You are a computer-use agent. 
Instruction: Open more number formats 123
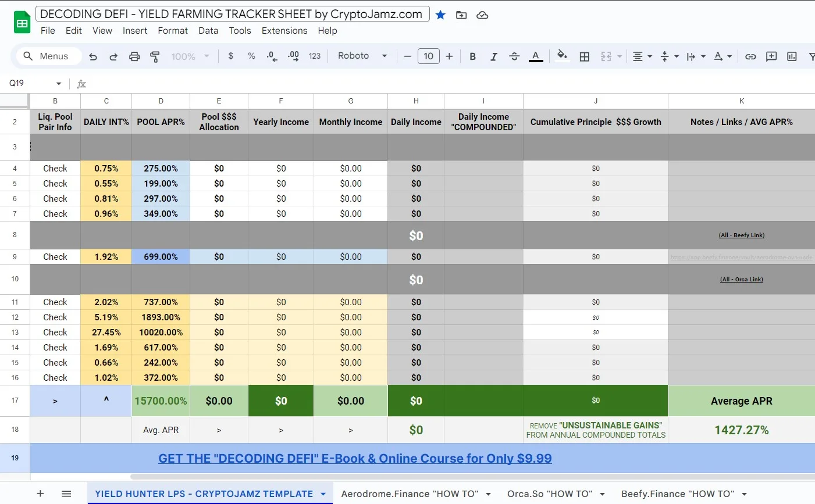click(x=315, y=56)
